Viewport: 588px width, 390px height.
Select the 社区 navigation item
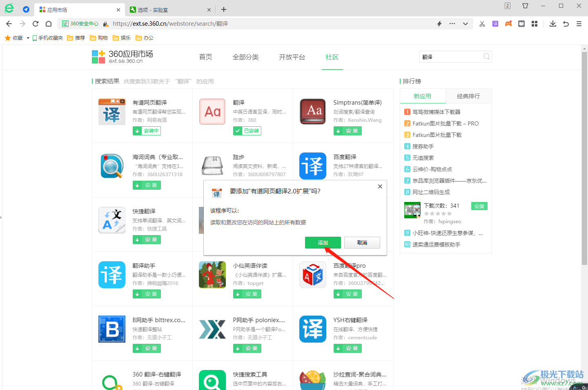(332, 57)
